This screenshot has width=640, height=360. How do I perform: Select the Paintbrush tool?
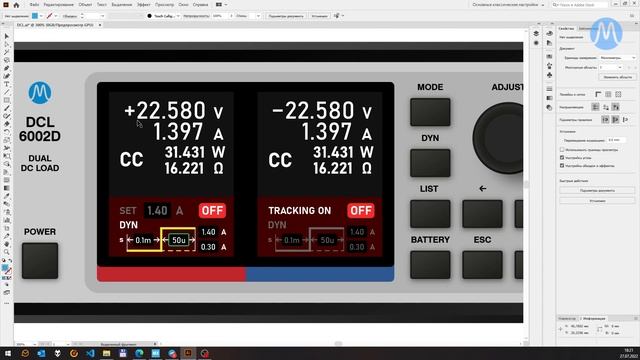(7, 108)
